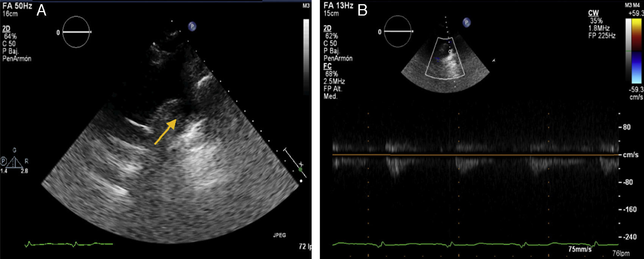The image size is (644, 259).
Task: Click the 75mm/s sweep speed label
Action: tap(580, 249)
